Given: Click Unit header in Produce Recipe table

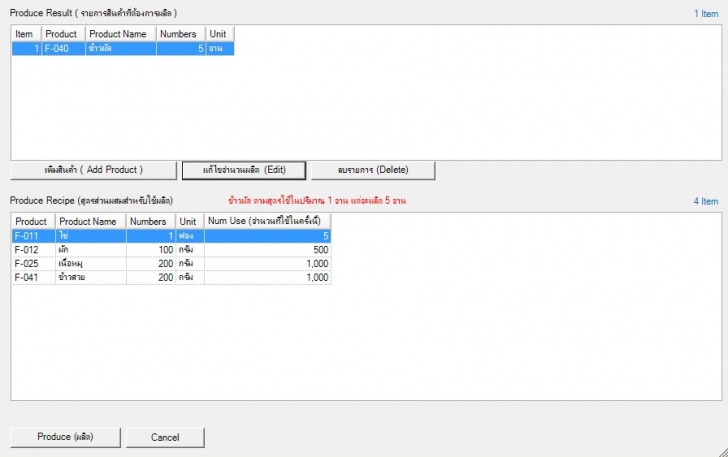Looking at the screenshot, I should (x=190, y=222).
